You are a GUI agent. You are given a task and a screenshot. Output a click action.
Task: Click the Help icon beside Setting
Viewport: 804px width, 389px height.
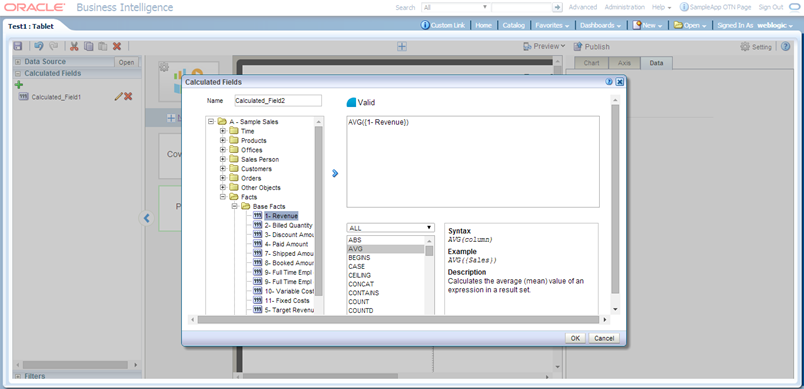[x=786, y=47]
